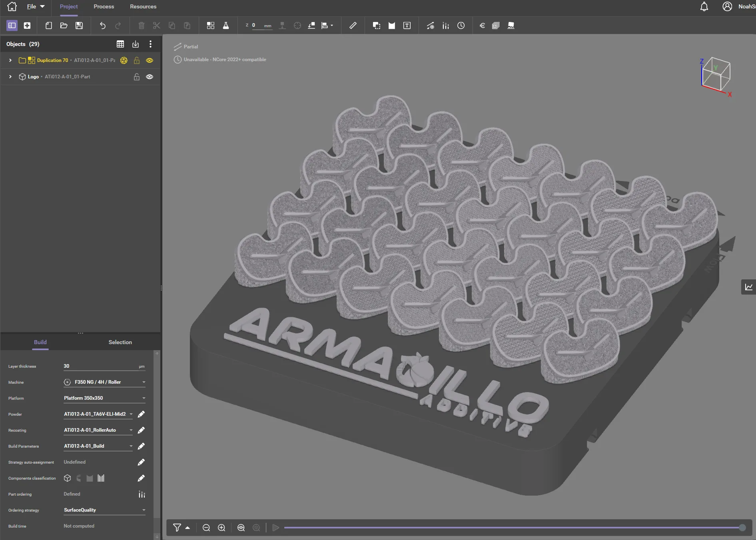Select the Selection tab
The width and height of the screenshot is (756, 540).
tap(120, 342)
